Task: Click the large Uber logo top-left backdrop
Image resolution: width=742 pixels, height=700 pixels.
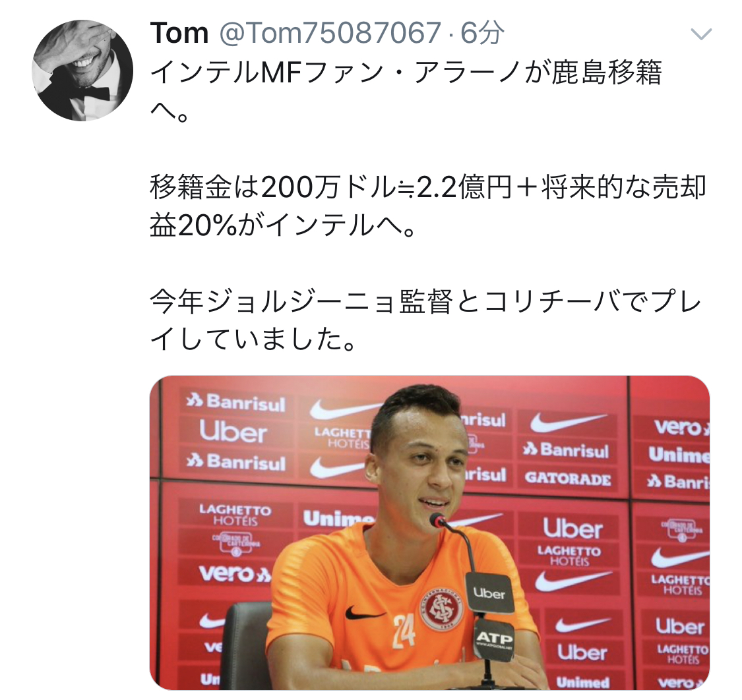Action: point(233,431)
